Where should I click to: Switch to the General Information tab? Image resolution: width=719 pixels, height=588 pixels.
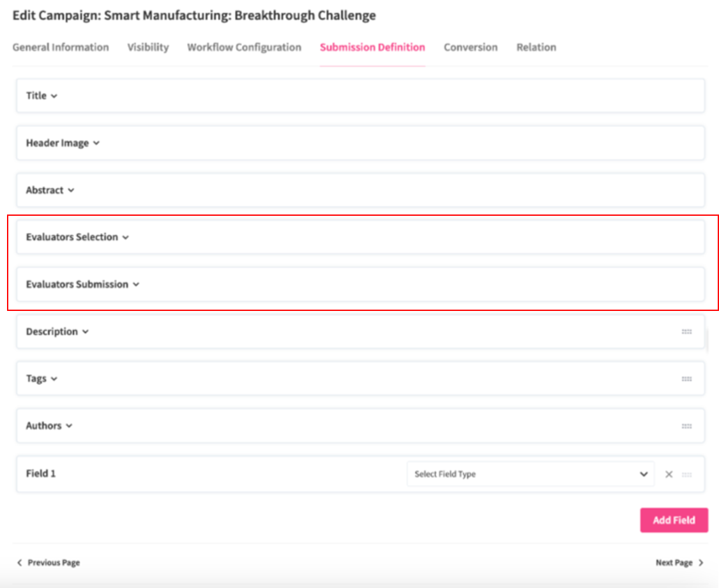tap(61, 47)
